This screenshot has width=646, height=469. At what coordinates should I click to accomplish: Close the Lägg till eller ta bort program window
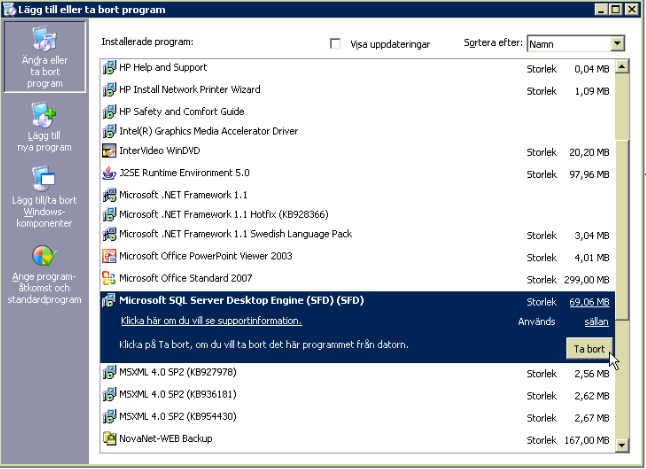tap(631, 9)
